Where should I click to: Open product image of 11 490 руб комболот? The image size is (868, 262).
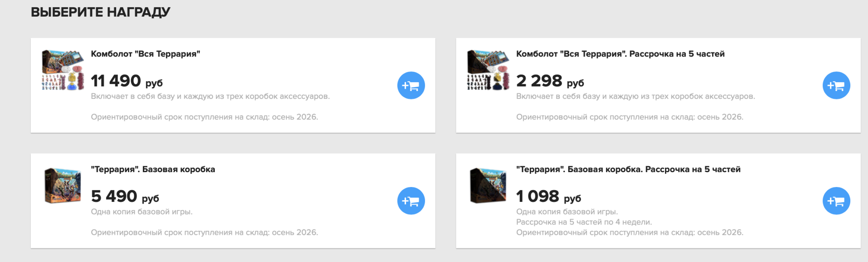63,70
